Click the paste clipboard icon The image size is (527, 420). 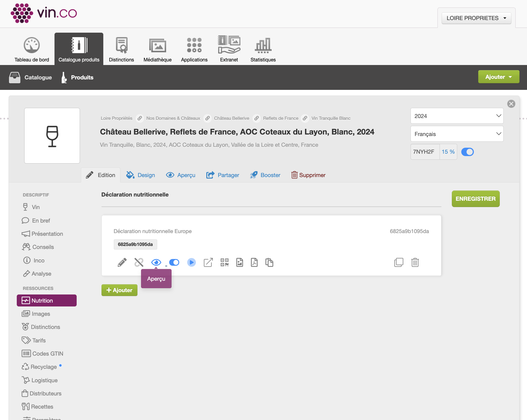coord(269,262)
